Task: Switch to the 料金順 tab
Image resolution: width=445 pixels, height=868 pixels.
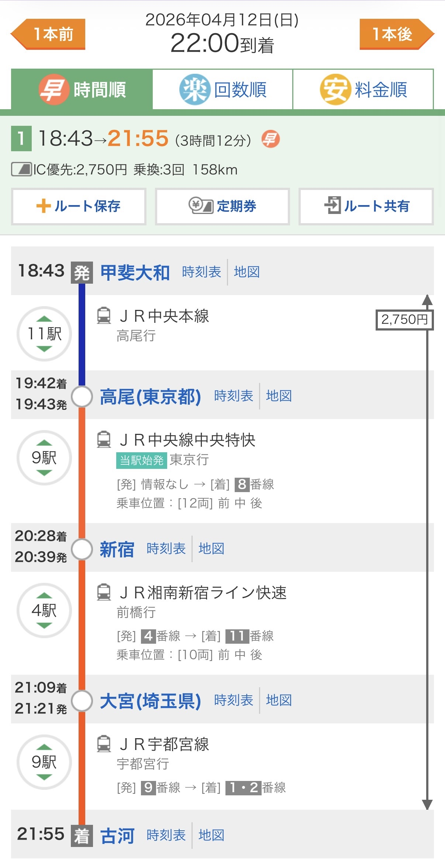Action: [363, 89]
